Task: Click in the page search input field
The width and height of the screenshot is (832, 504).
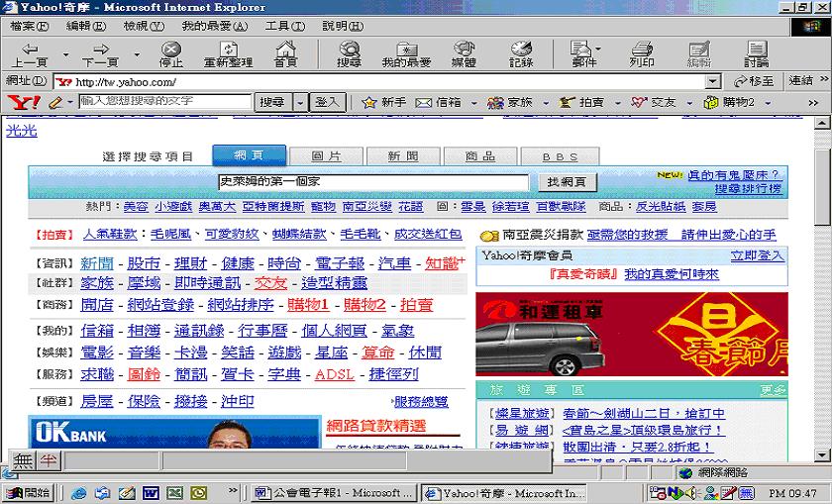Action: pos(373,182)
